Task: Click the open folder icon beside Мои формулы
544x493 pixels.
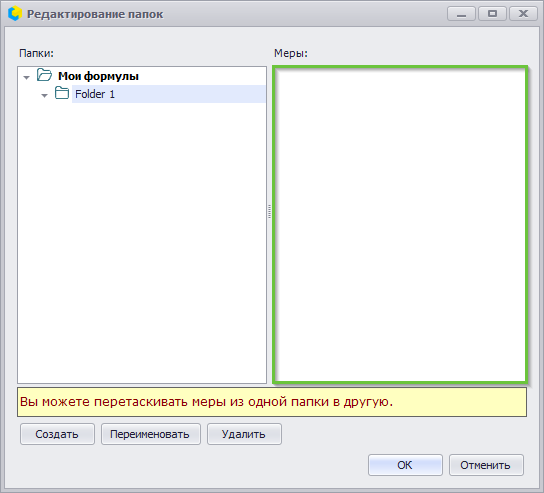Action: pyautogui.click(x=44, y=75)
